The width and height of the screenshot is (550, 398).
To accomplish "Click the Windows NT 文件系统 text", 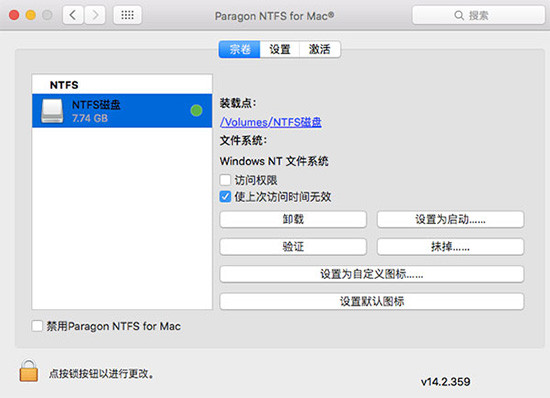I will coord(274,161).
